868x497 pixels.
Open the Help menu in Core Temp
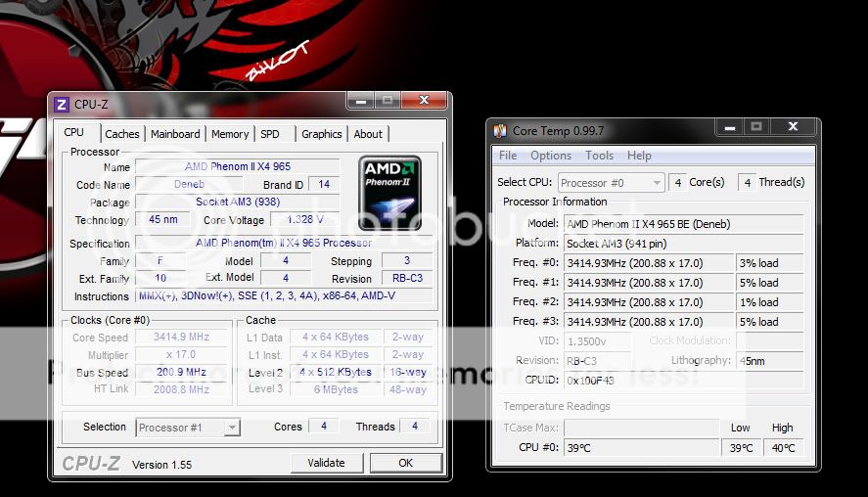pos(639,156)
